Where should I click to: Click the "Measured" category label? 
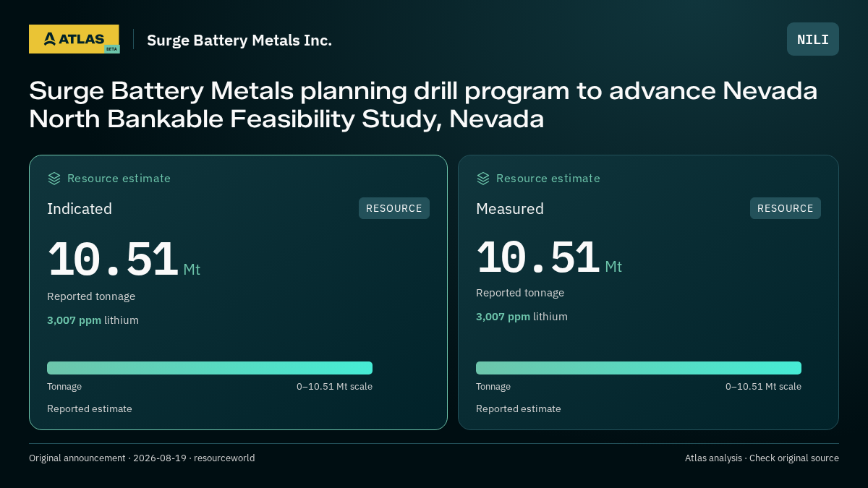coord(510,209)
